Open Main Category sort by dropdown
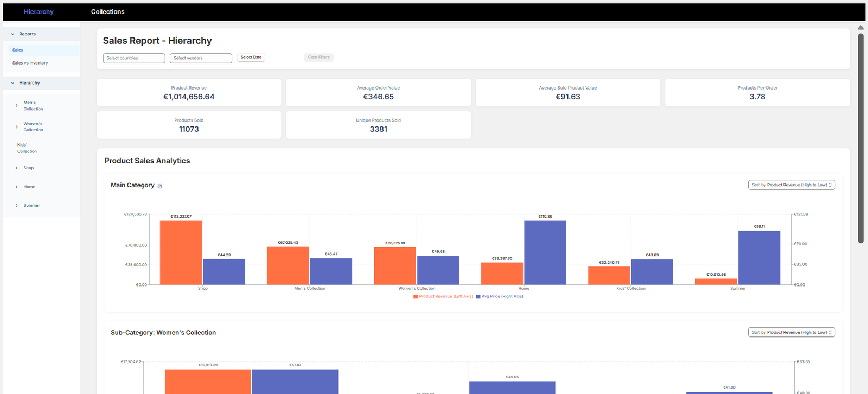 pyautogui.click(x=792, y=185)
